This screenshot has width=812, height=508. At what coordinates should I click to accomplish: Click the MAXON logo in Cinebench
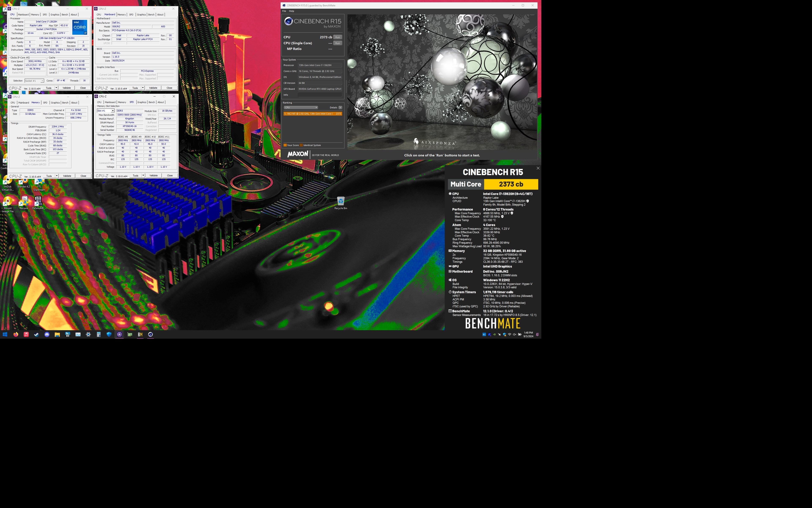pos(298,154)
